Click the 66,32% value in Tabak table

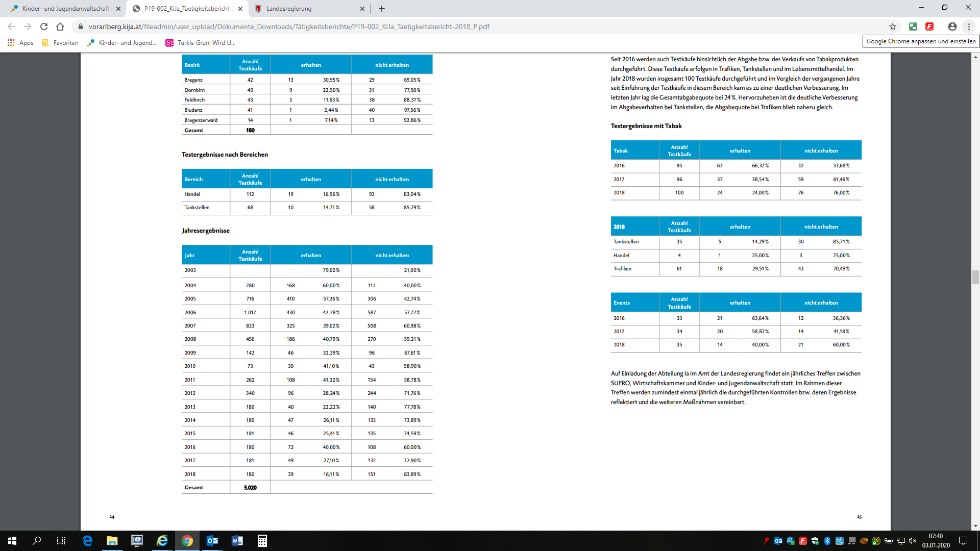tap(760, 166)
